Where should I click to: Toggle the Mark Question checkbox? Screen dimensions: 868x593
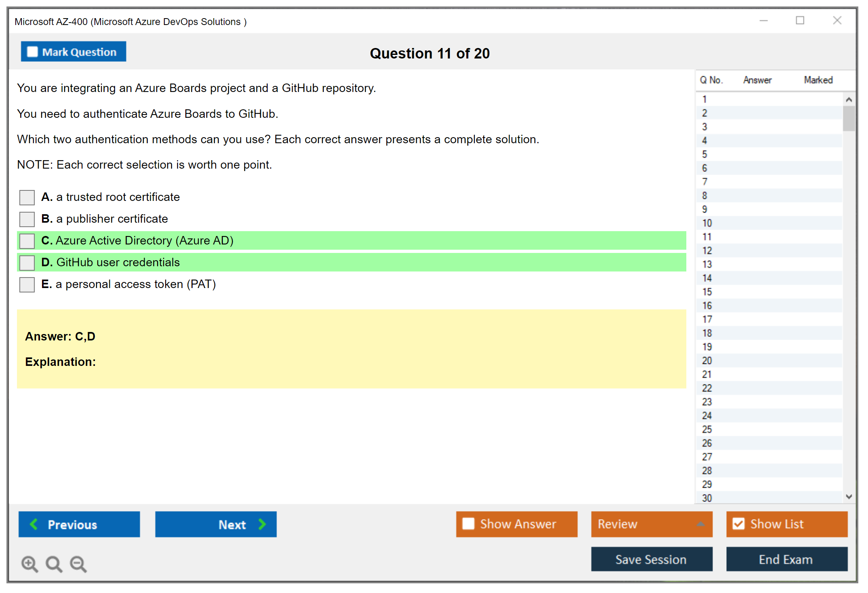tap(32, 52)
